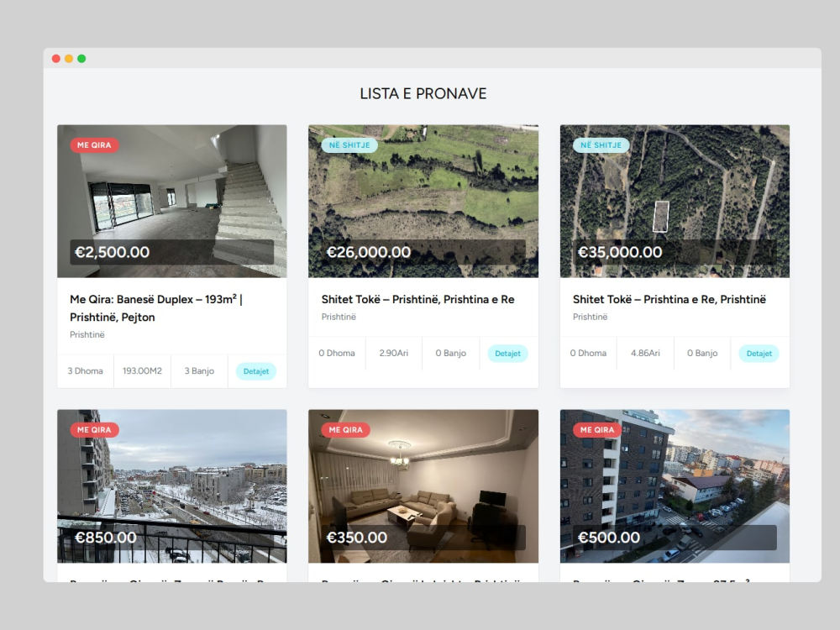Click the 3 Dhoma cell
840x630 pixels.
[85, 370]
